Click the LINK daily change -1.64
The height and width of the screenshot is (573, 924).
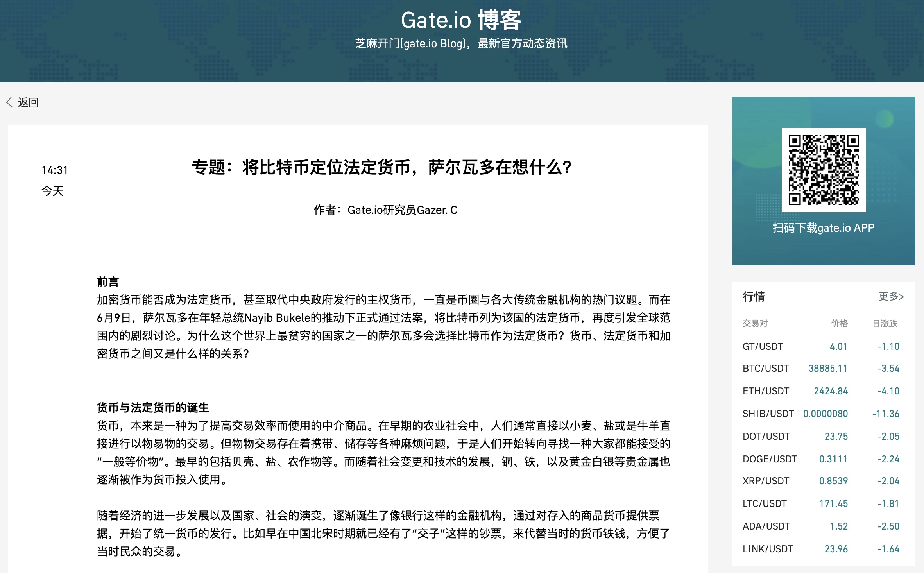point(888,549)
